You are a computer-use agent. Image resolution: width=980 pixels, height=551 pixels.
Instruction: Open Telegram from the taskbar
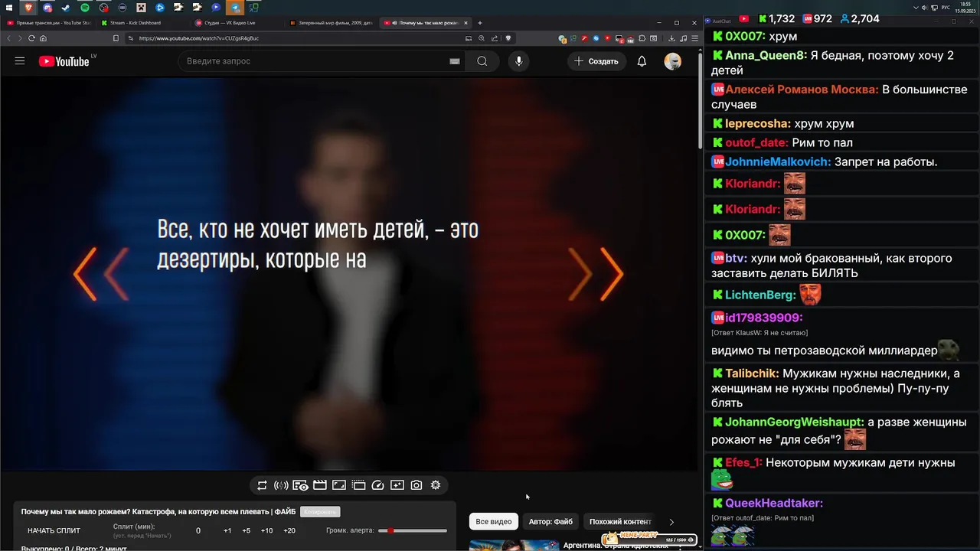(235, 8)
